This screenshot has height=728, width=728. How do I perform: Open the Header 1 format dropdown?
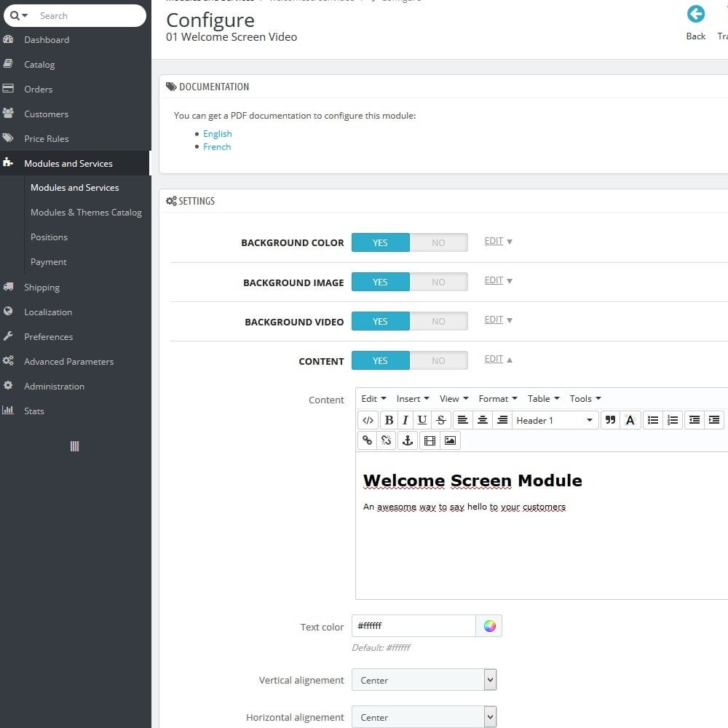[x=555, y=420]
